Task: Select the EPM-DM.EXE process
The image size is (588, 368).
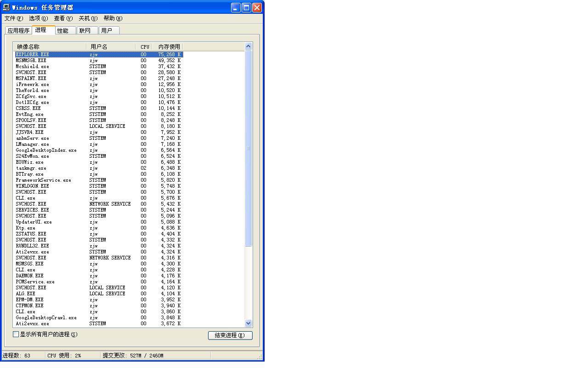Action: pos(99,299)
